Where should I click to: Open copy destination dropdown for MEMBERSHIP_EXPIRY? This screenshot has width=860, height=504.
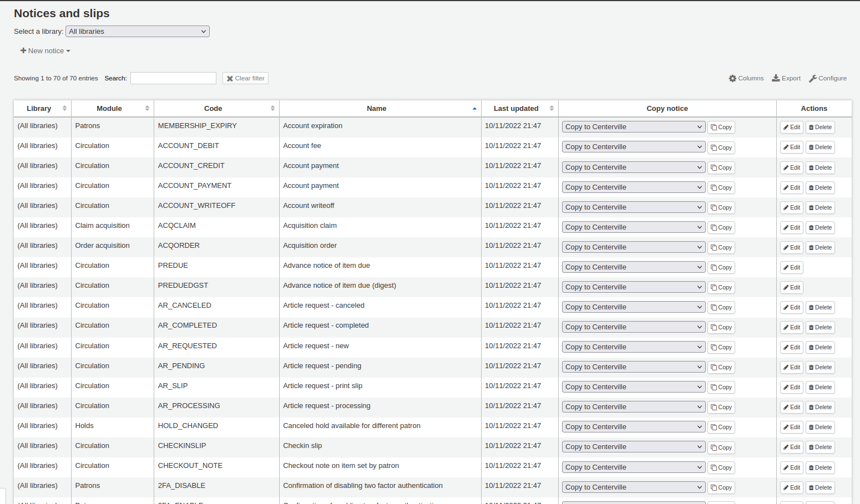click(633, 127)
